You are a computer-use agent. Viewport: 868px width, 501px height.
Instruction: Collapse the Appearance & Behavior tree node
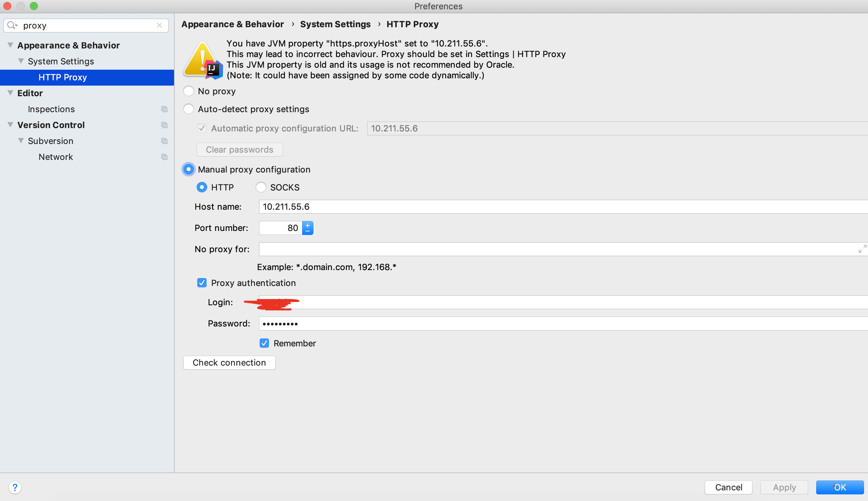(10, 45)
